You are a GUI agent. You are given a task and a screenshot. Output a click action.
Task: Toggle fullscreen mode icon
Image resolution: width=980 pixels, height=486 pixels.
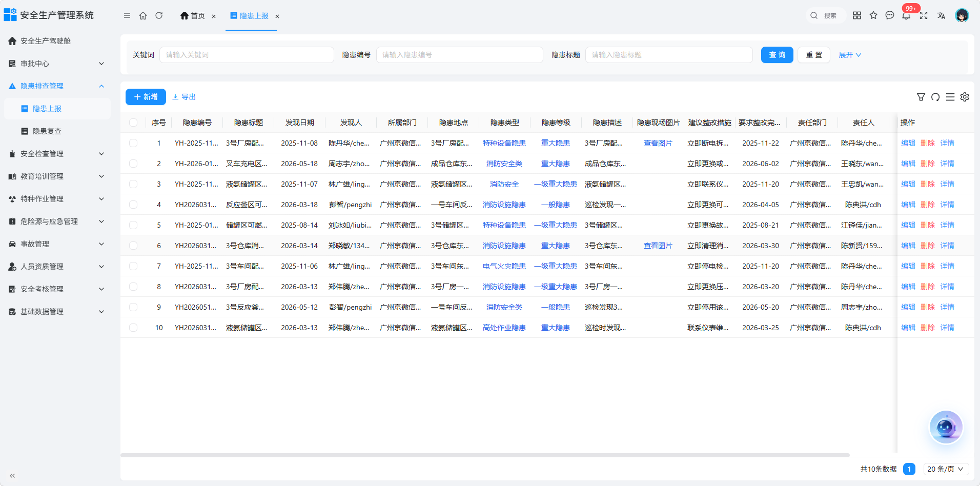[924, 15]
